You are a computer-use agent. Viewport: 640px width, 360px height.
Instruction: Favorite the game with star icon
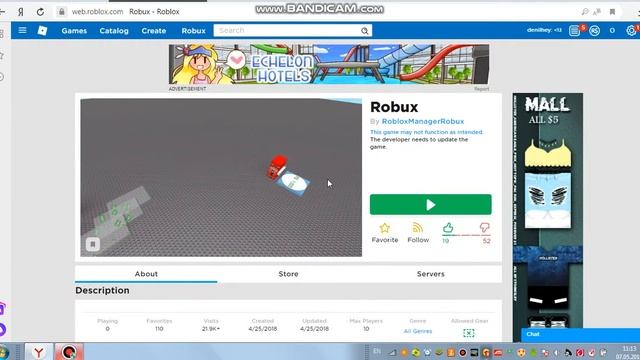(384, 228)
